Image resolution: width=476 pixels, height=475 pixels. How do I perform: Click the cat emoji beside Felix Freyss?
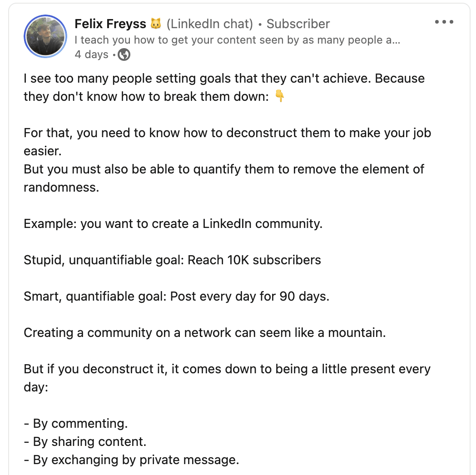pos(156,24)
